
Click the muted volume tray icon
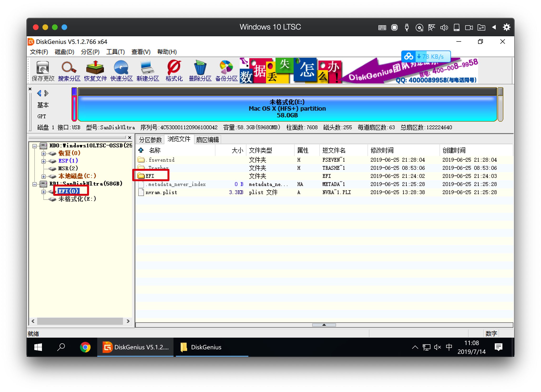coord(437,347)
